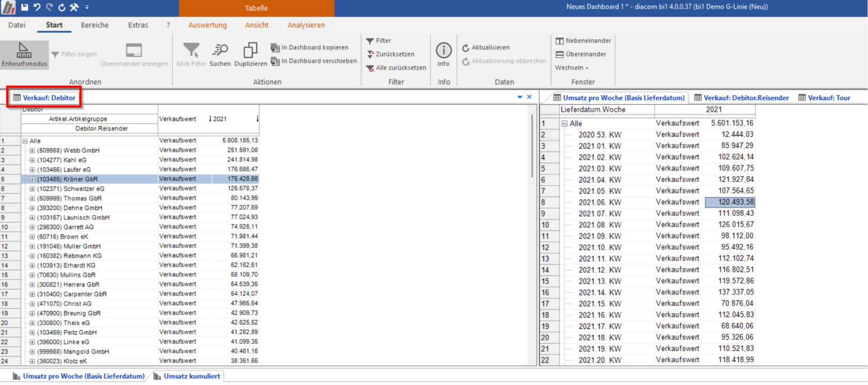
Task: Reset all filters via Alle zurücksetzen
Action: [x=396, y=68]
